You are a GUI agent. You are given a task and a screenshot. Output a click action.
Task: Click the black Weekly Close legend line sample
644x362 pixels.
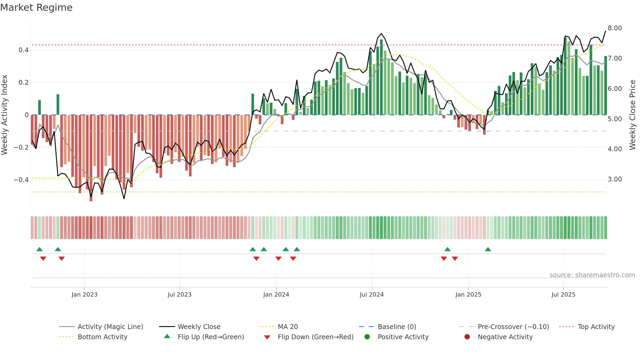click(x=167, y=327)
